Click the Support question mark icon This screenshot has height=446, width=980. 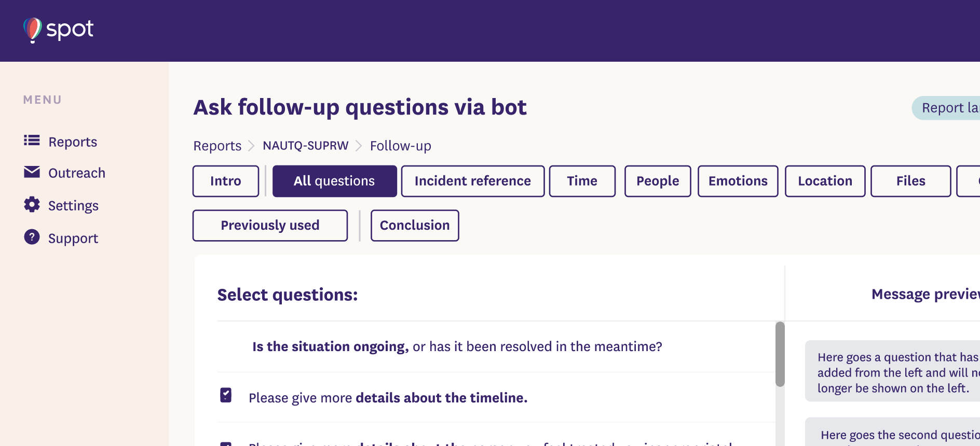32,237
